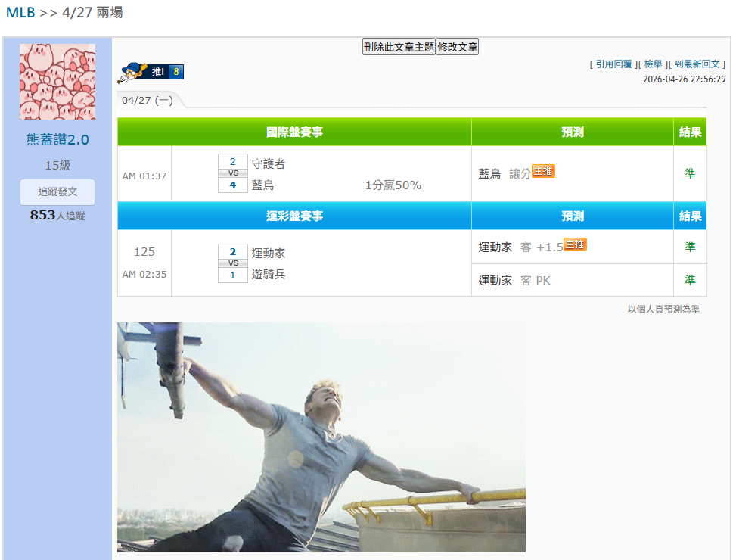Click the 守護者 score 2
The image size is (736, 560).
[233, 161]
